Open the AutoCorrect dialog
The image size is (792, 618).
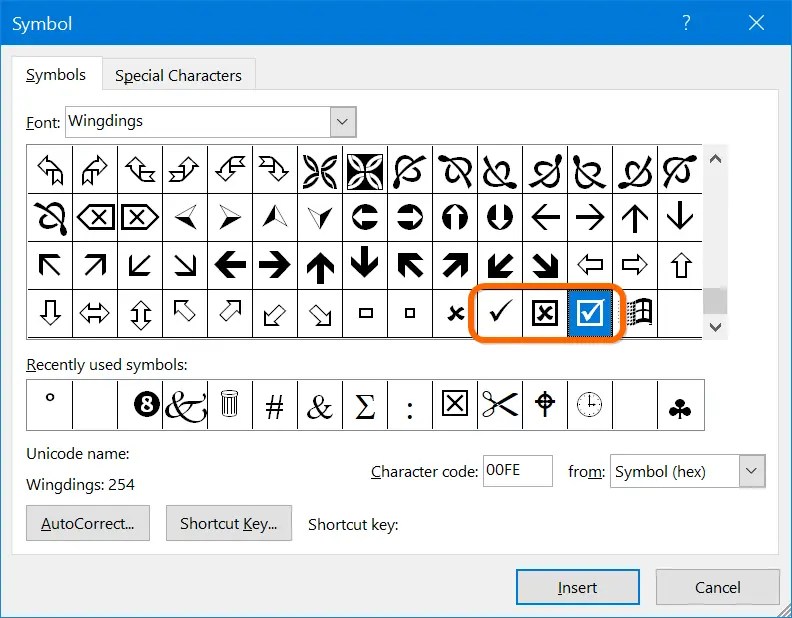[87, 523]
